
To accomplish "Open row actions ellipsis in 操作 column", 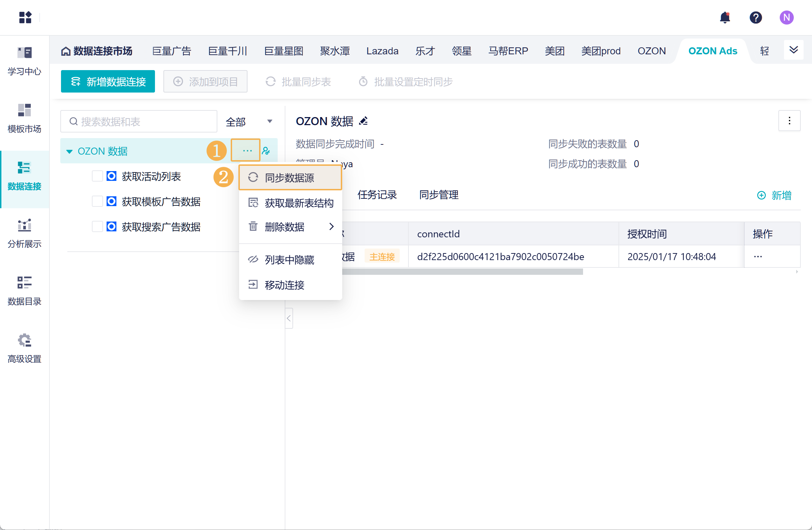I will 758,257.
